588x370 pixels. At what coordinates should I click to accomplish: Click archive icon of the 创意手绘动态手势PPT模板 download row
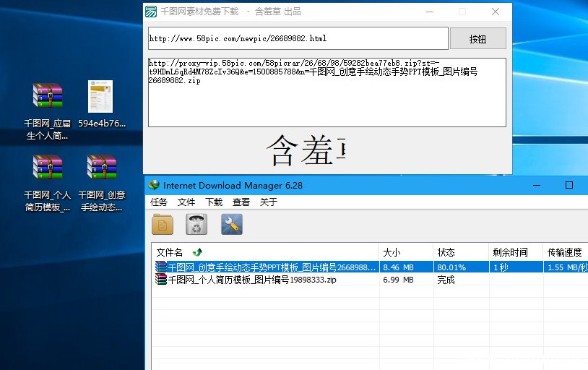161,267
